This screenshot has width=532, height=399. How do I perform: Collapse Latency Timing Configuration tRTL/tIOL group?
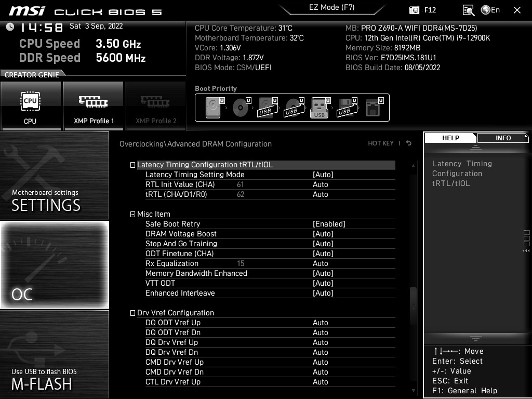pyautogui.click(x=132, y=165)
